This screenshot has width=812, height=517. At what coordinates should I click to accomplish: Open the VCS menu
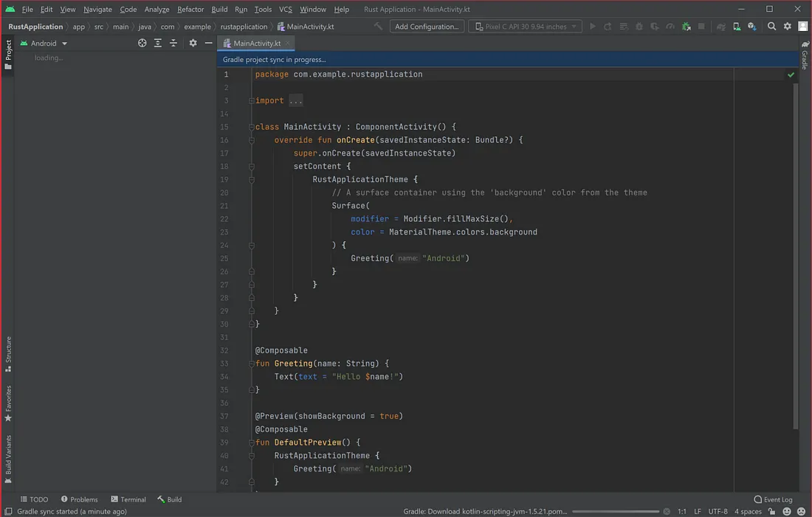pos(286,10)
